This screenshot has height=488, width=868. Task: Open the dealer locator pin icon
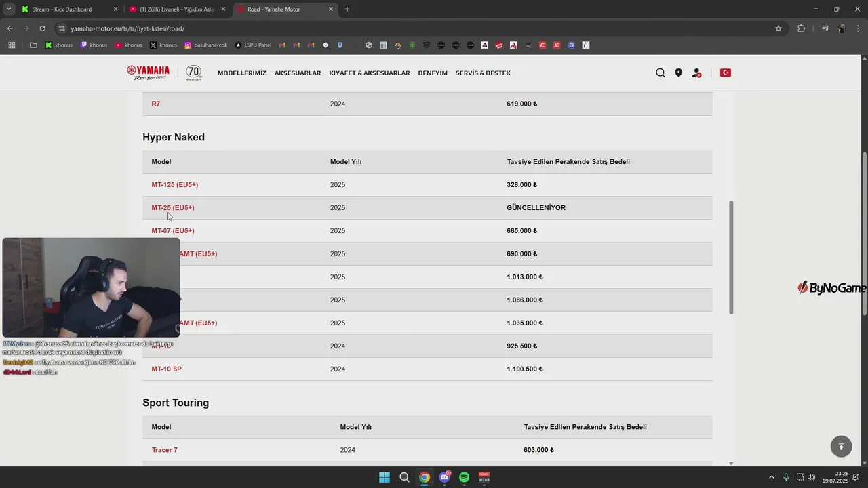pos(678,73)
